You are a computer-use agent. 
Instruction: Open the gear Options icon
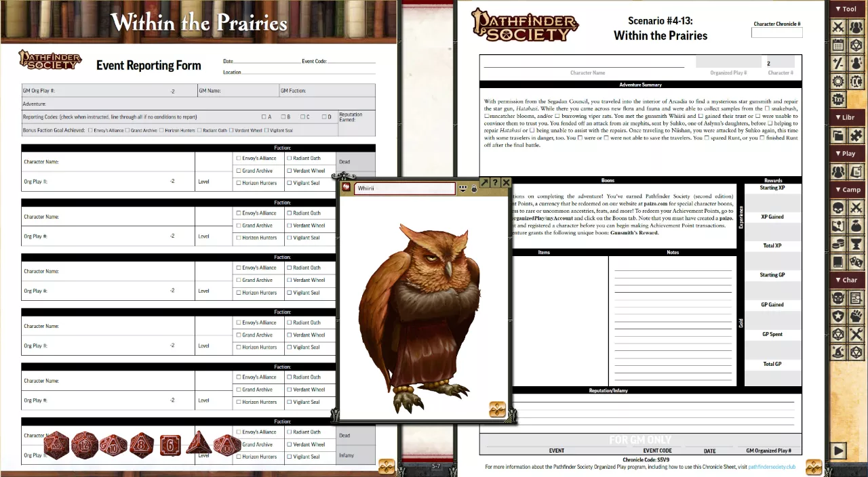[x=838, y=81]
